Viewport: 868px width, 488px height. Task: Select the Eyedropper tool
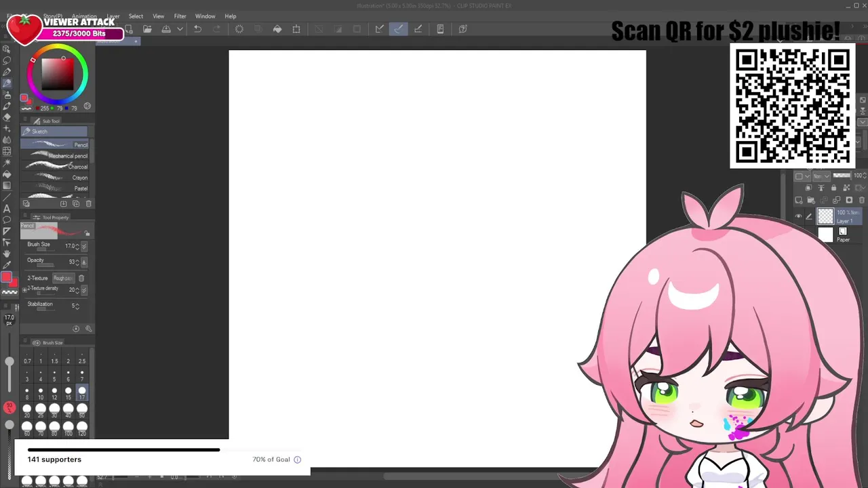click(7, 265)
